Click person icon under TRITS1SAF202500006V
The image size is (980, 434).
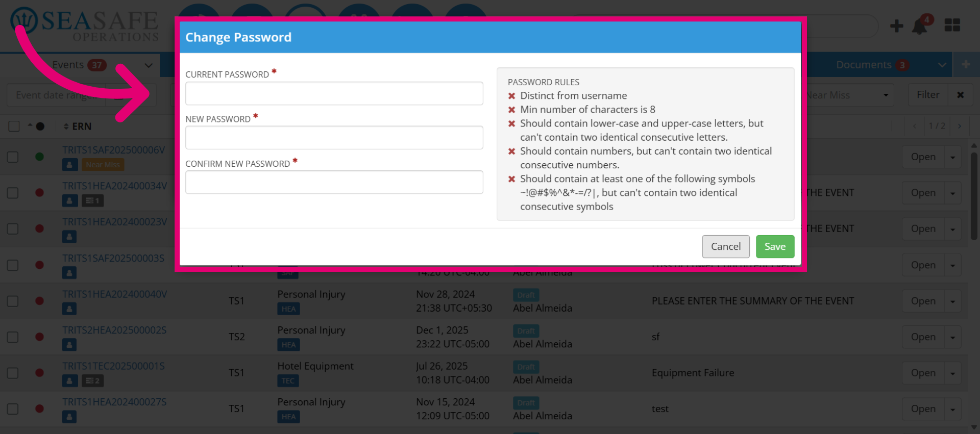point(70,165)
